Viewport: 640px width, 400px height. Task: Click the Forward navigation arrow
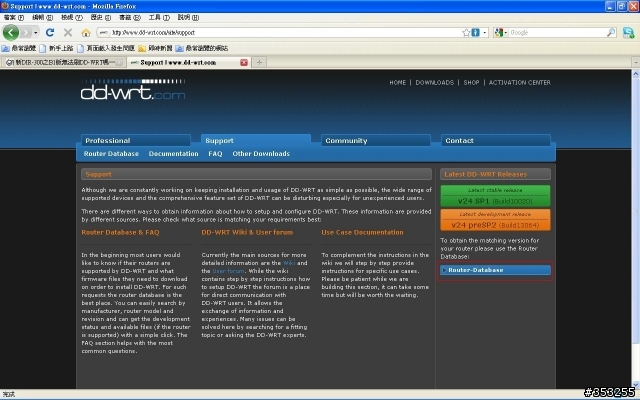[26, 32]
